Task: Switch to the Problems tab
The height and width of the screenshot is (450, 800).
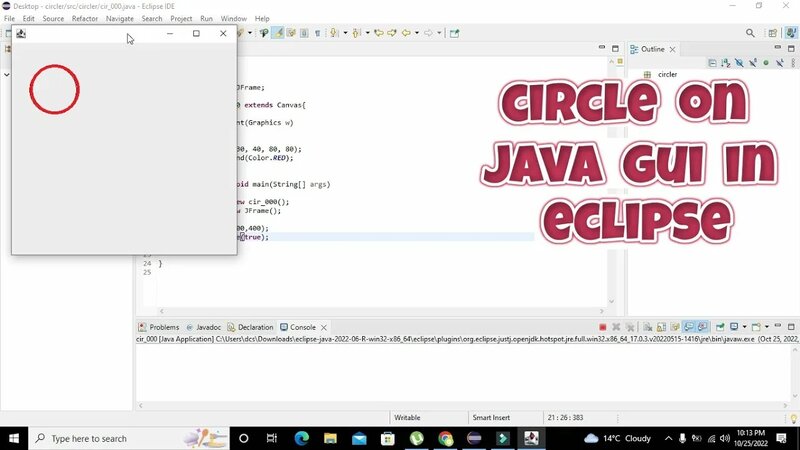Action: [159, 327]
